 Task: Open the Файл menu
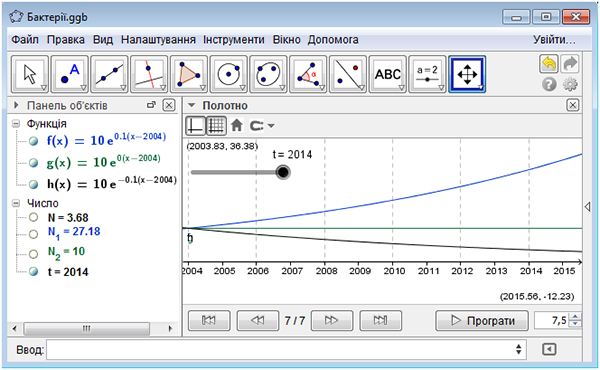tap(25, 39)
